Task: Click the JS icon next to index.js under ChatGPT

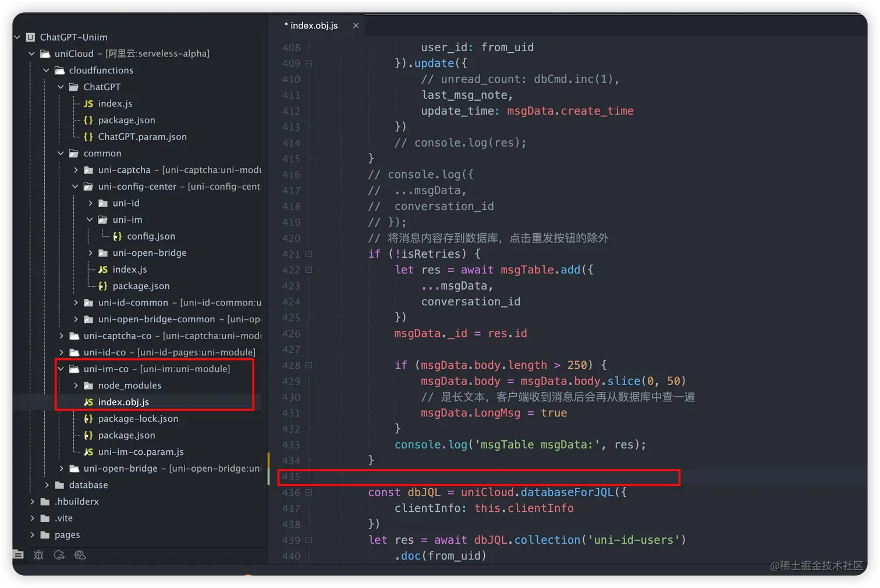Action: [88, 104]
